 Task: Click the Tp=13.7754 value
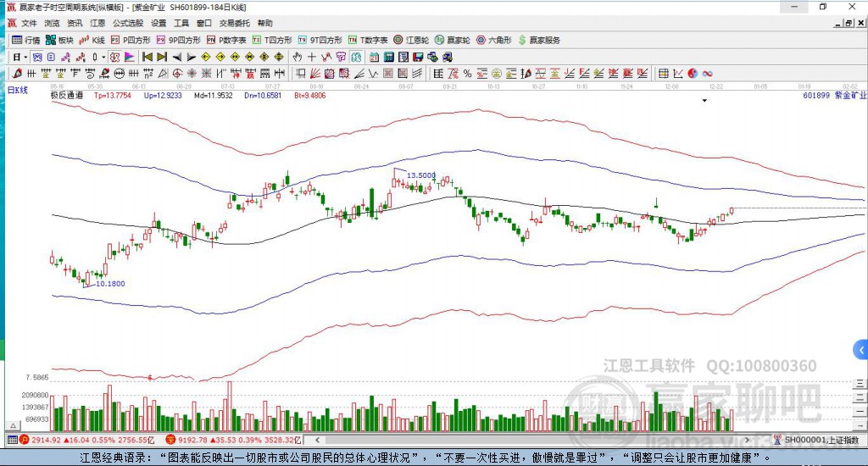point(113,95)
